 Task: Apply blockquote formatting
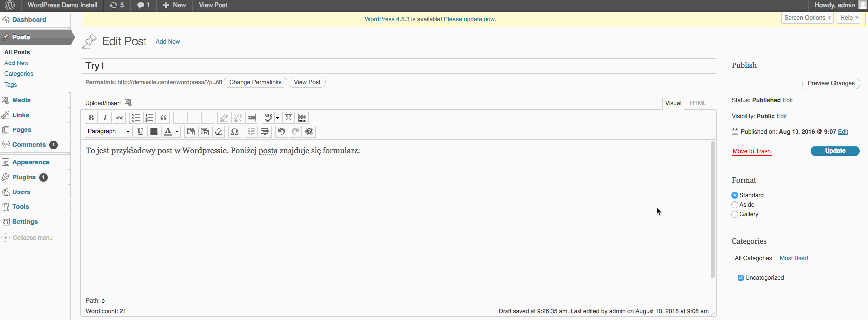click(x=163, y=118)
